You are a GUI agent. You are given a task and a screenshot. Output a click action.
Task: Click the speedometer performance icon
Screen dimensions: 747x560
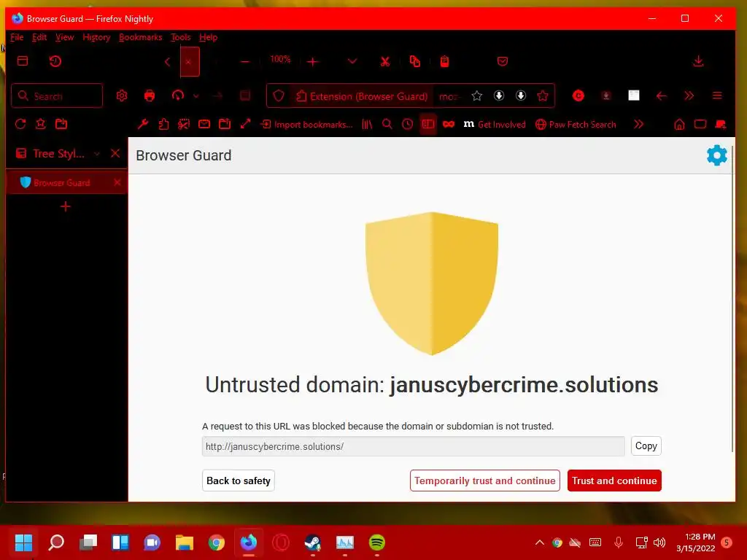178,96
